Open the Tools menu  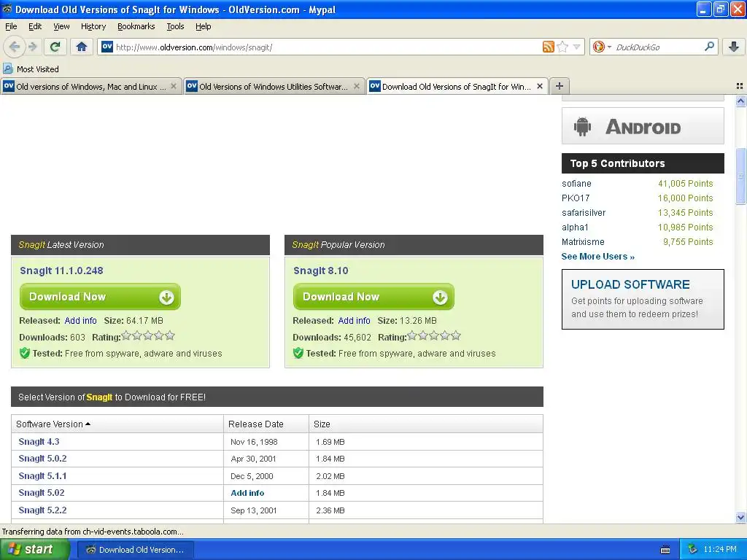175,26
